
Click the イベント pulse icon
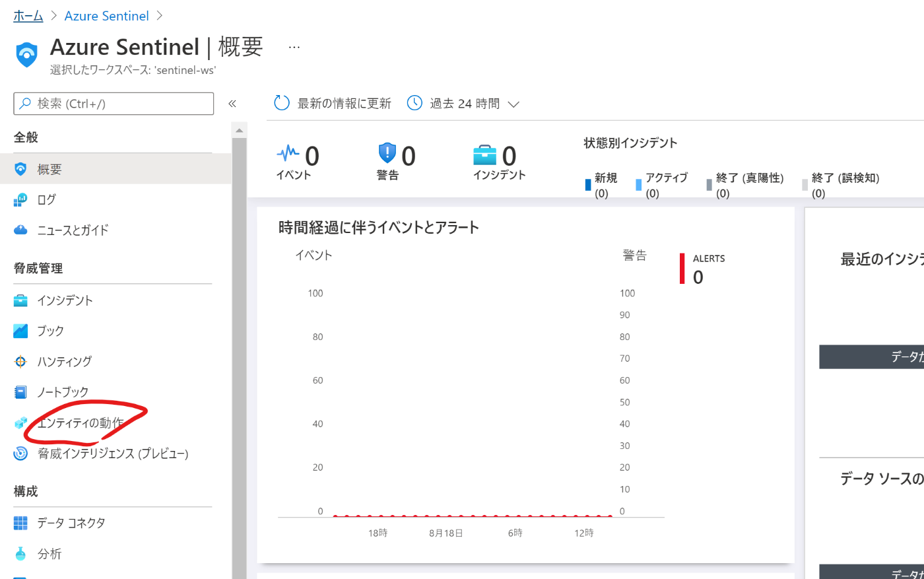(x=288, y=153)
